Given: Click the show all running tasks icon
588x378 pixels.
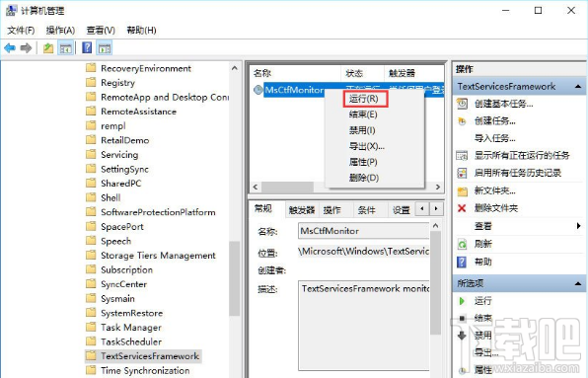Looking at the screenshot, I should point(462,155).
